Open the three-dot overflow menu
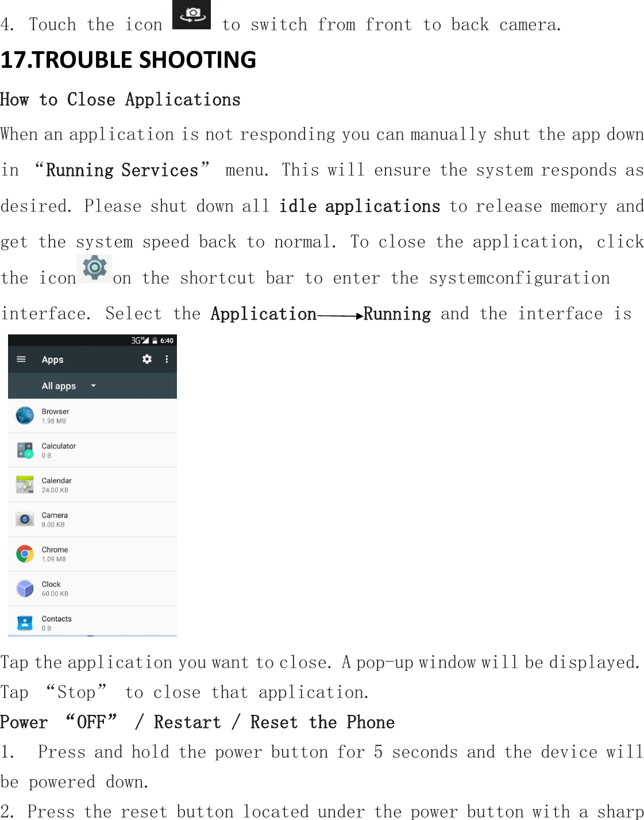Viewport: 644px width, 820px height. [167, 359]
